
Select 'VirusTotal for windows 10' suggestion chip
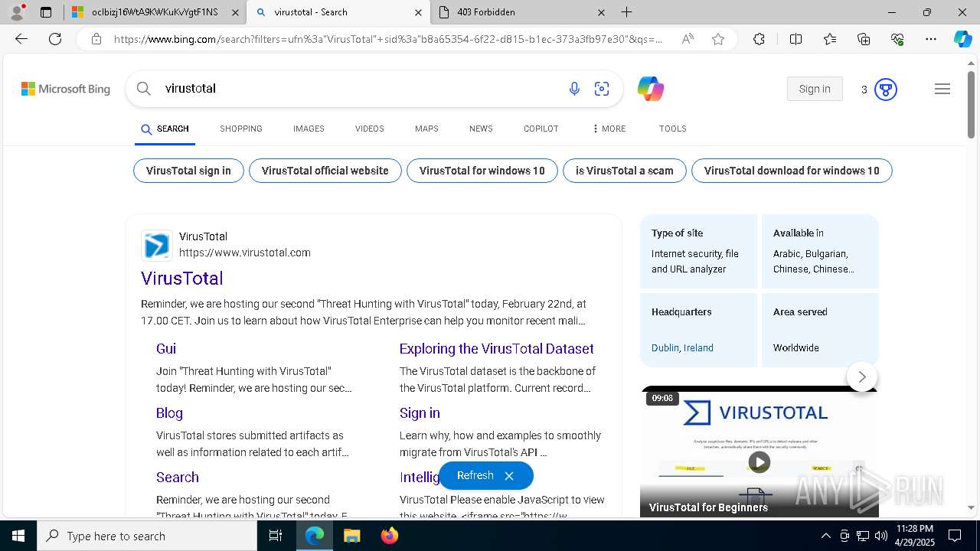(x=482, y=171)
